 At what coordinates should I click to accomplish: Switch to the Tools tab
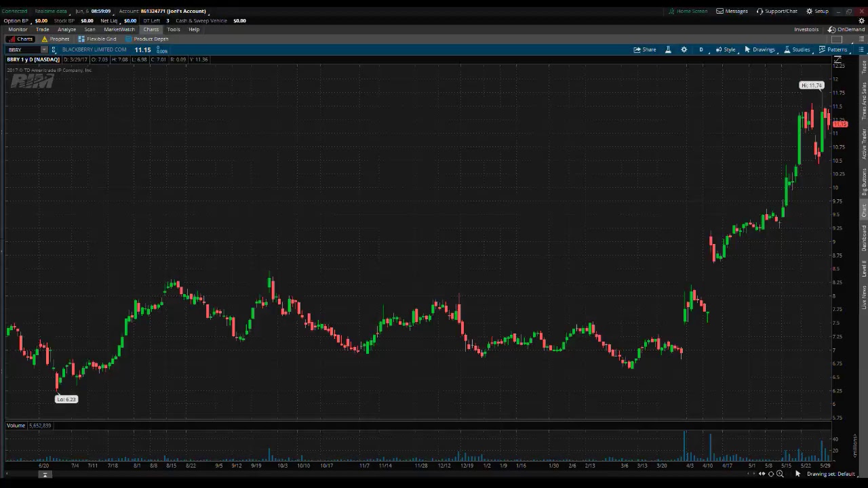(174, 29)
